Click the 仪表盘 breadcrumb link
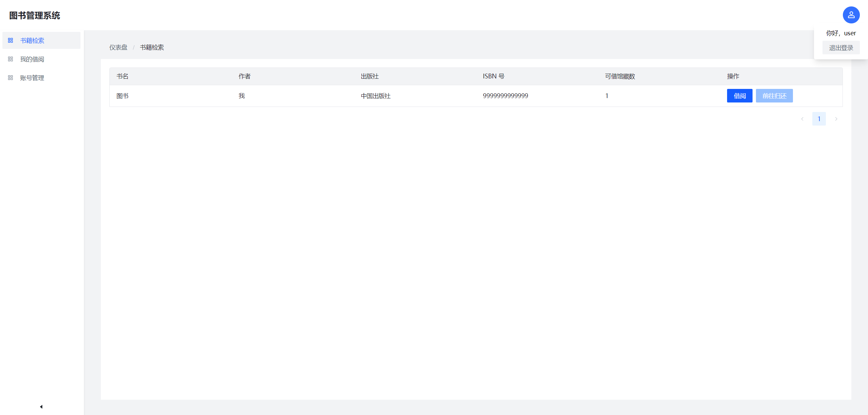 [118, 47]
